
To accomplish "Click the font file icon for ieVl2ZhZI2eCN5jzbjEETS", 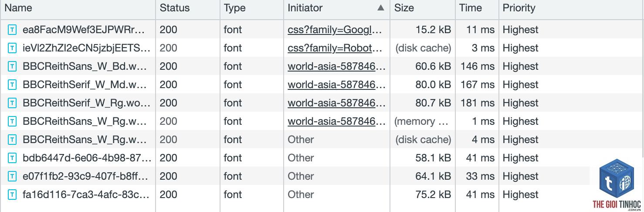I will coord(13,48).
